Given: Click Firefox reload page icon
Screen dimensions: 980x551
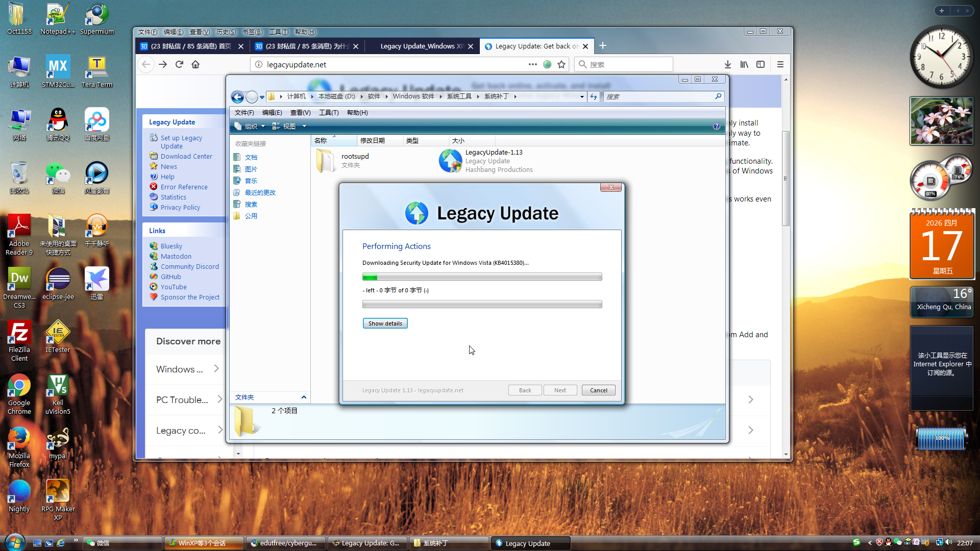Looking at the screenshot, I should pos(179,64).
